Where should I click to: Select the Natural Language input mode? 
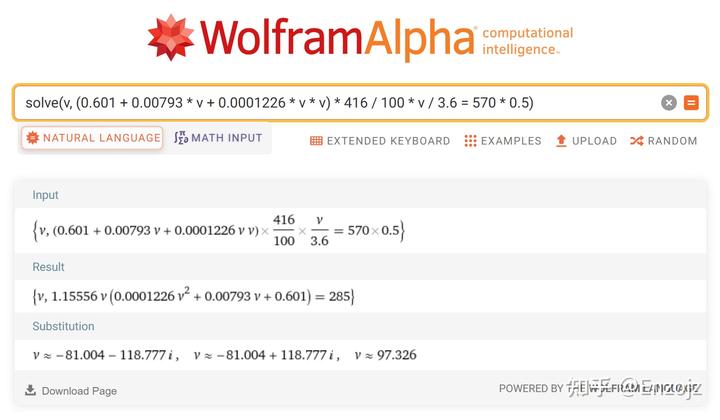point(92,138)
